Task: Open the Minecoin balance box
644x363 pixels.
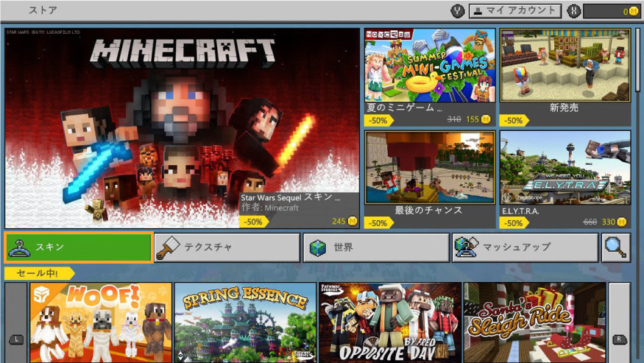Action: 611,11
